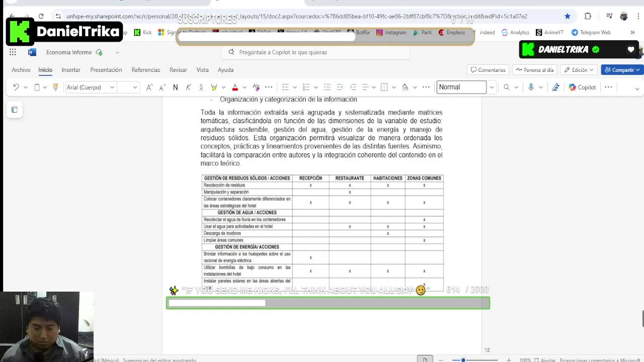Viewport: 644px width, 362px height.
Task: Open the Edición mode dropdown
Action: (579, 70)
